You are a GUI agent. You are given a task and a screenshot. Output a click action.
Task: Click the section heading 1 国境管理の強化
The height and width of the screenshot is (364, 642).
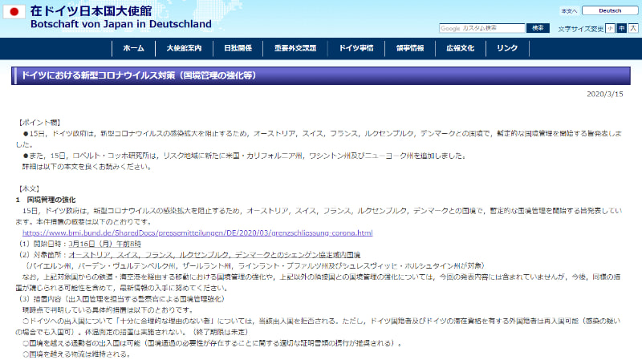click(x=46, y=200)
